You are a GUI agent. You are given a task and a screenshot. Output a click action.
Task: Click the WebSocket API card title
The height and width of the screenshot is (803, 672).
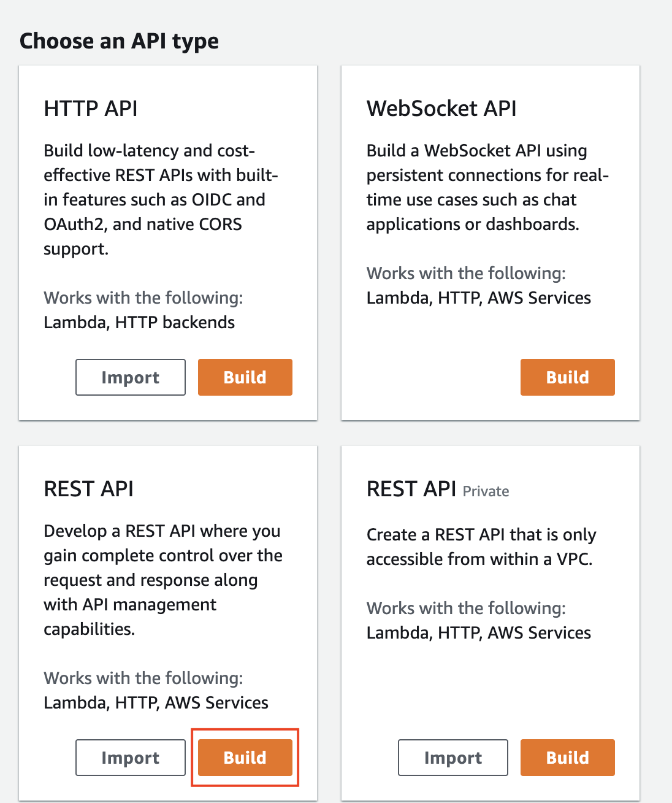(441, 109)
